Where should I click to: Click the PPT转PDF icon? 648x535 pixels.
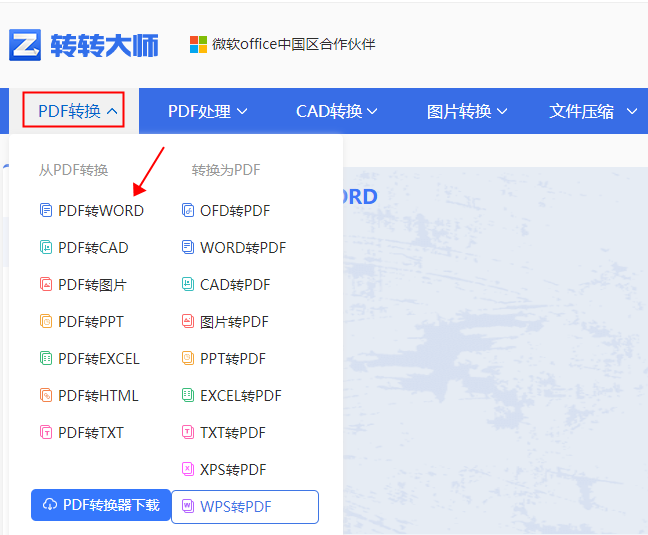[x=188, y=358]
